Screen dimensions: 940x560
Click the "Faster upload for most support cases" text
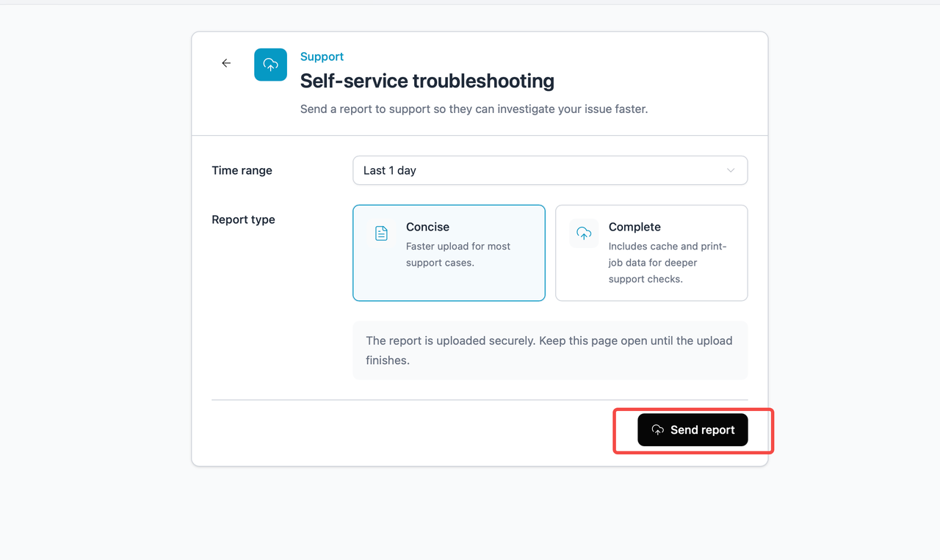tap(458, 255)
